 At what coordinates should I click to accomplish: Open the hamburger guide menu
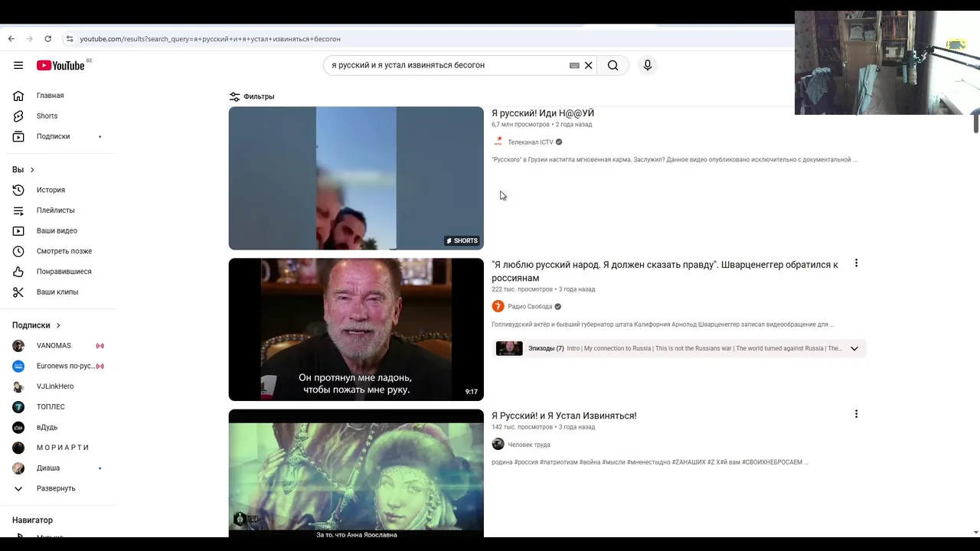click(x=18, y=65)
